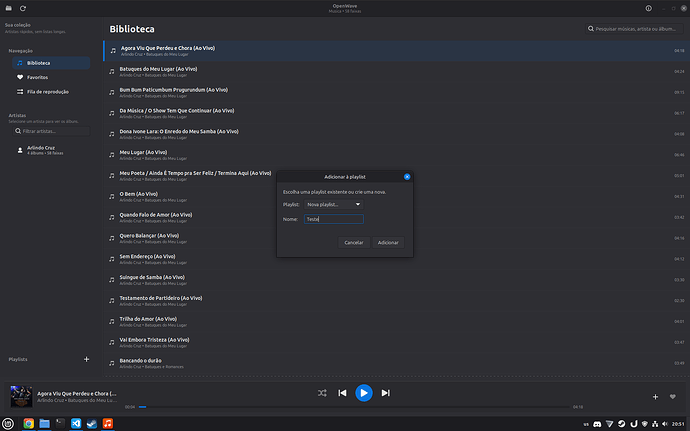Click the music note icon beside Meu Lugar
Screen dimensions: 690x431
click(112, 155)
